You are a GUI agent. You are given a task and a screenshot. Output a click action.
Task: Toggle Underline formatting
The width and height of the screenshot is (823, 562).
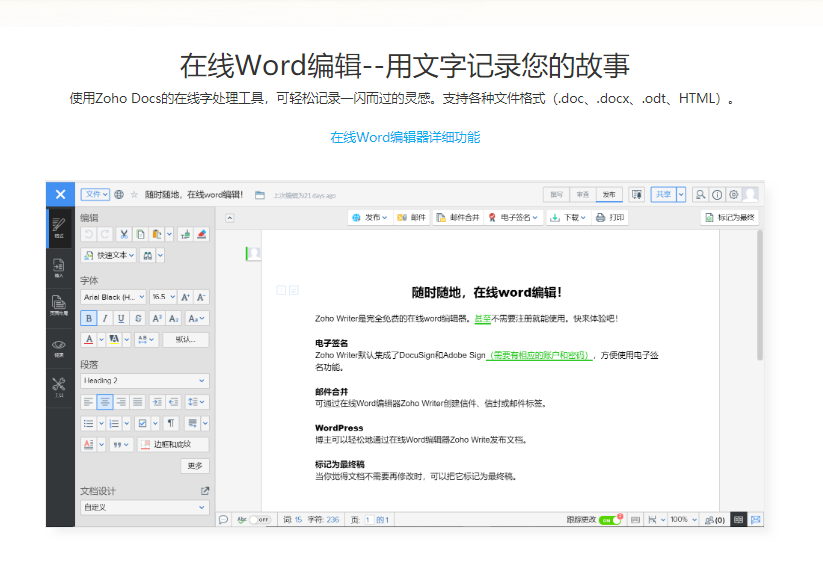click(x=121, y=319)
